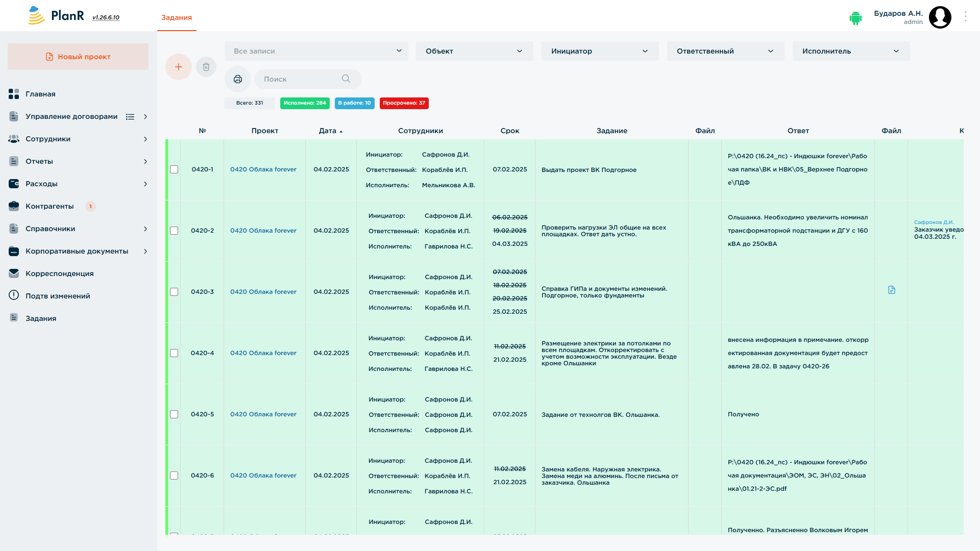Check the box for task 0420-1
The height and width of the screenshot is (551, 980).
[174, 169]
